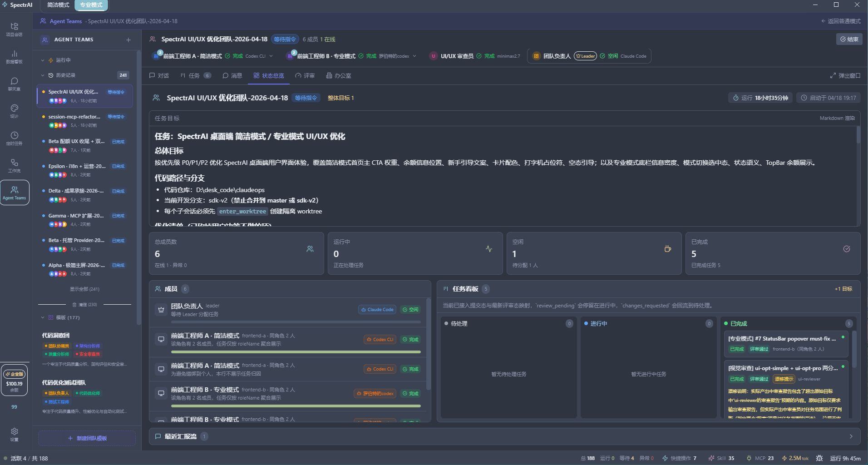Collapse the 模板 (177) section
Viewport: 868px width, 465px height.
point(43,318)
